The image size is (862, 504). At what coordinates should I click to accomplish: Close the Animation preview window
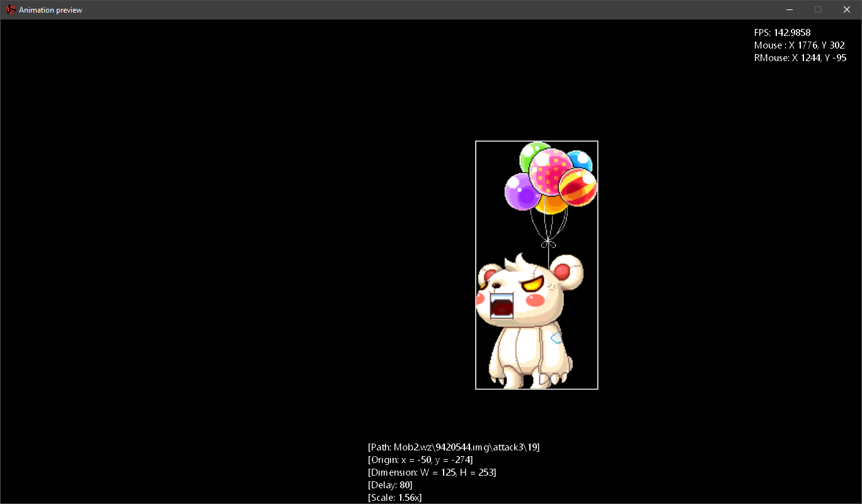[847, 9]
